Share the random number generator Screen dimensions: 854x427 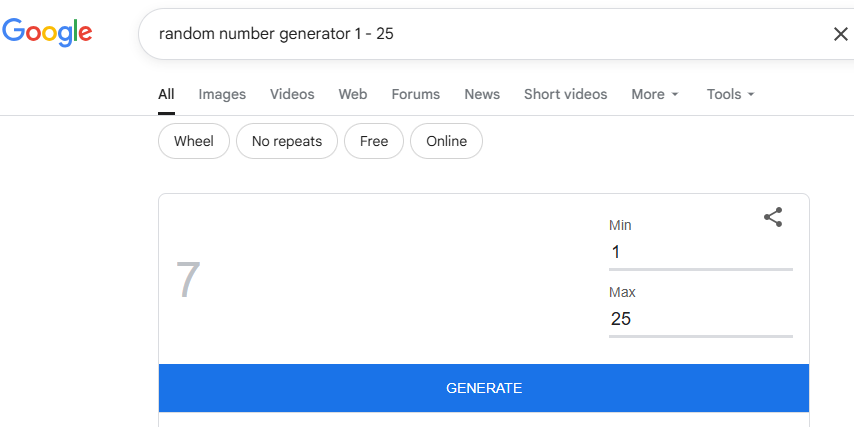tap(773, 217)
